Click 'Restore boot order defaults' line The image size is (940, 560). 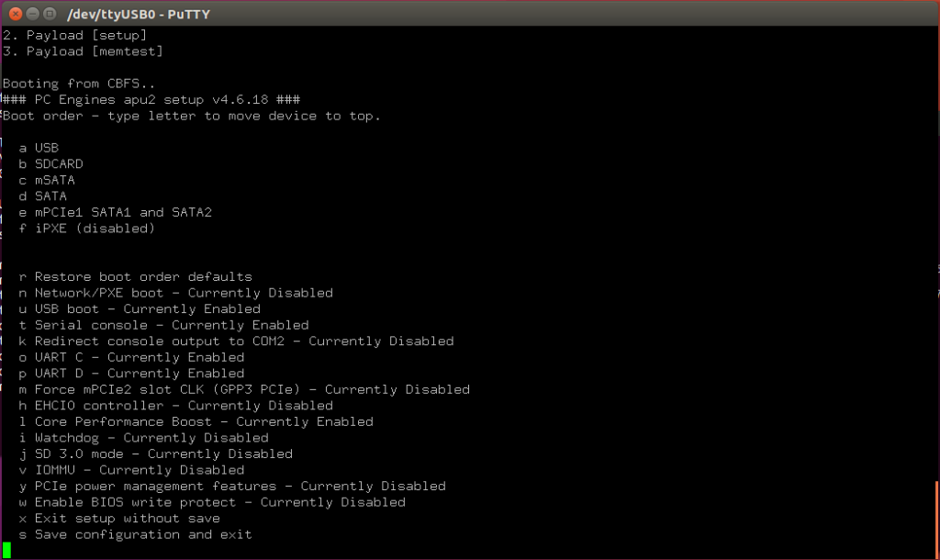(136, 276)
